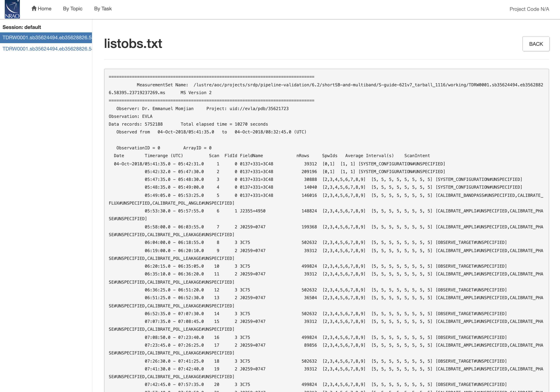The height and width of the screenshot is (392, 560).
Task: Click Data records: 5752188 value
Action: (136, 124)
